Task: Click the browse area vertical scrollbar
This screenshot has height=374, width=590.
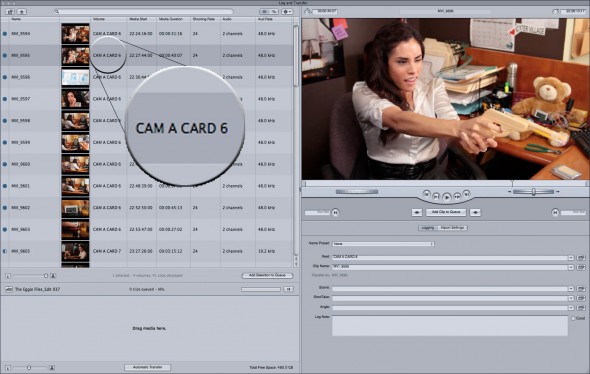Action: (296, 56)
